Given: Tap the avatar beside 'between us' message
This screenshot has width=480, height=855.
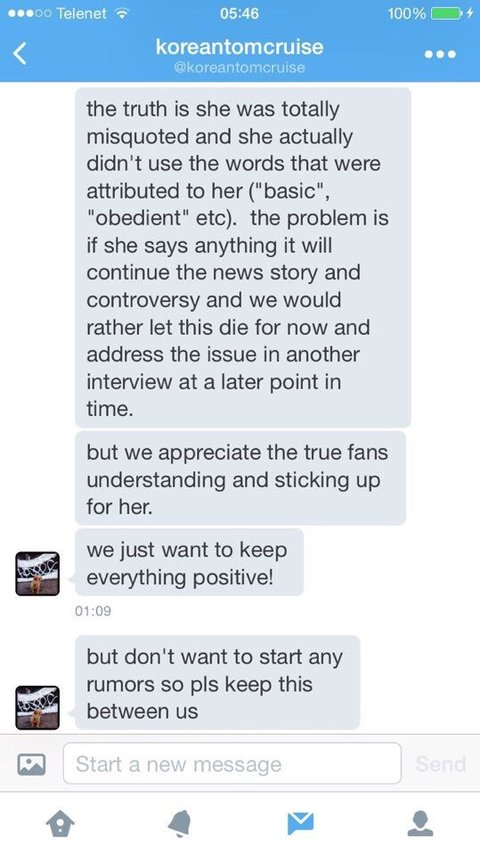Looking at the screenshot, I should tap(38, 708).
